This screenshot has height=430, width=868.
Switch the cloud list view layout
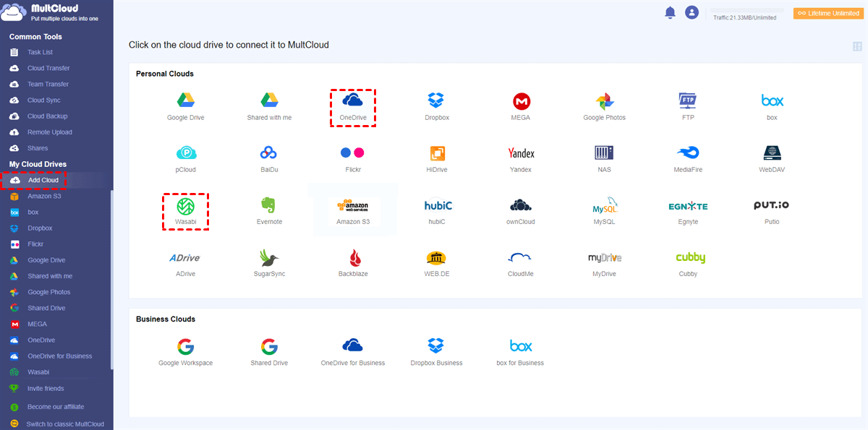pyautogui.click(x=858, y=46)
